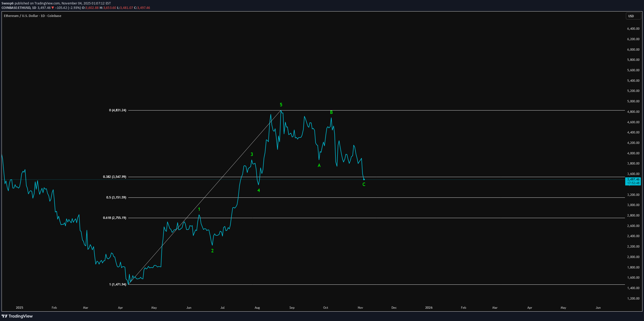
Task: Click the 2026 marker on time axis
Action: pyautogui.click(x=429, y=307)
